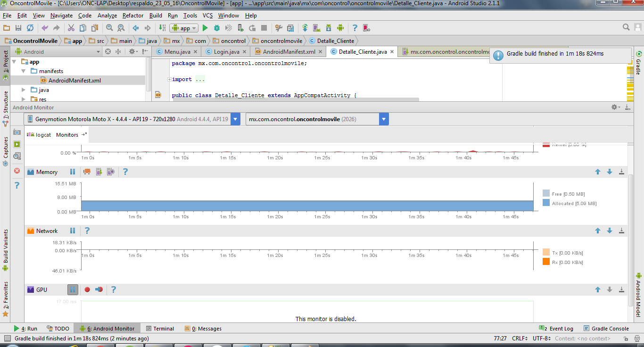The height and width of the screenshot is (347, 644).
Task: Select the logcat tab in Android Monitor
Action: [x=39, y=135]
